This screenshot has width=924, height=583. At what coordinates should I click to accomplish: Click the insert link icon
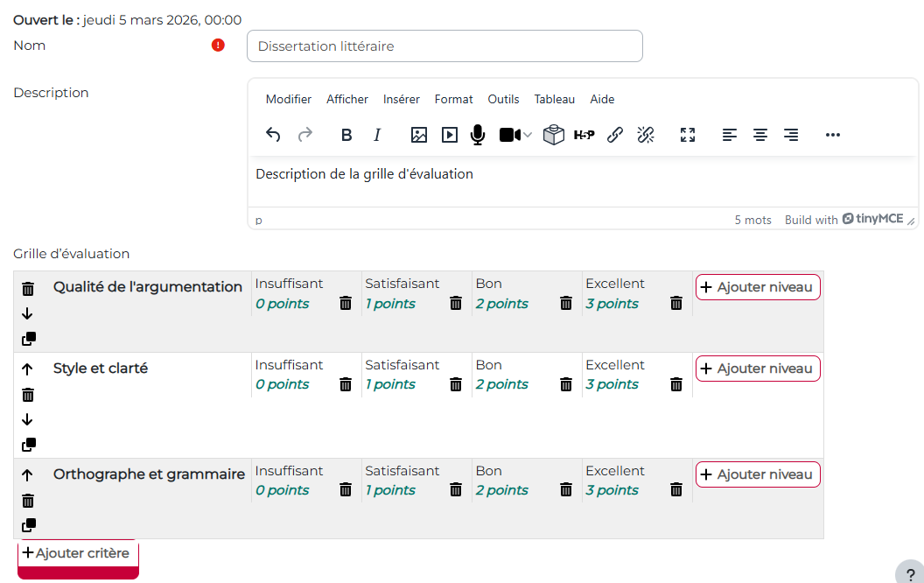[615, 135]
